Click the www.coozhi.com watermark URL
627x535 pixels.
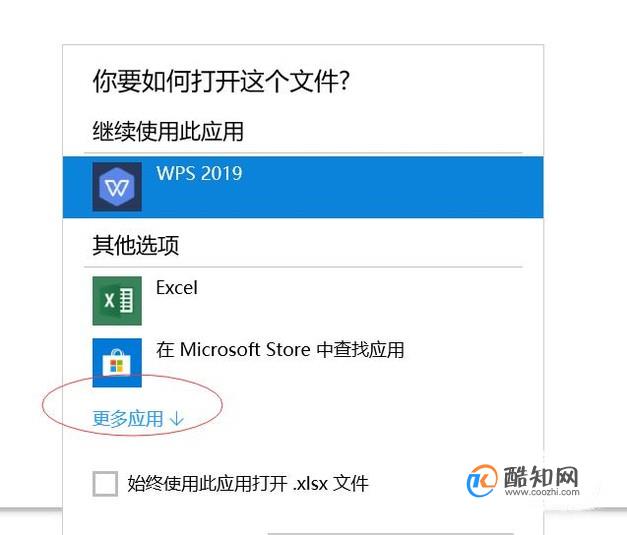pos(542,492)
